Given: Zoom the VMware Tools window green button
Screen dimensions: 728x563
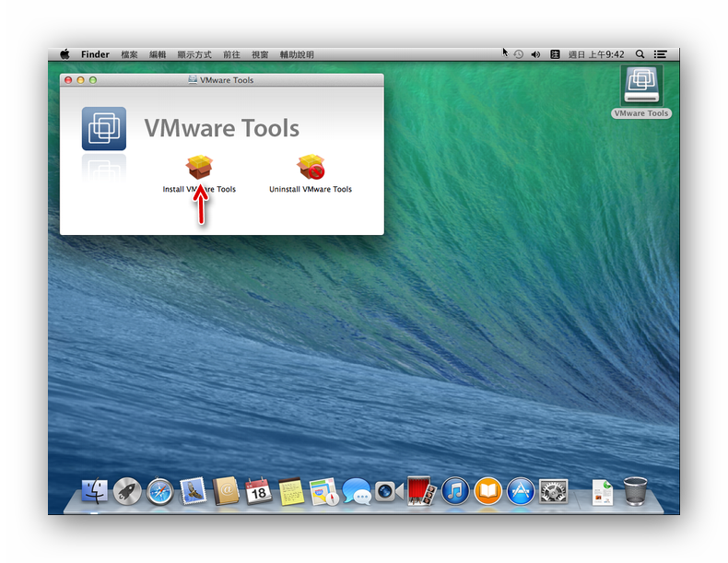Looking at the screenshot, I should [x=93, y=80].
